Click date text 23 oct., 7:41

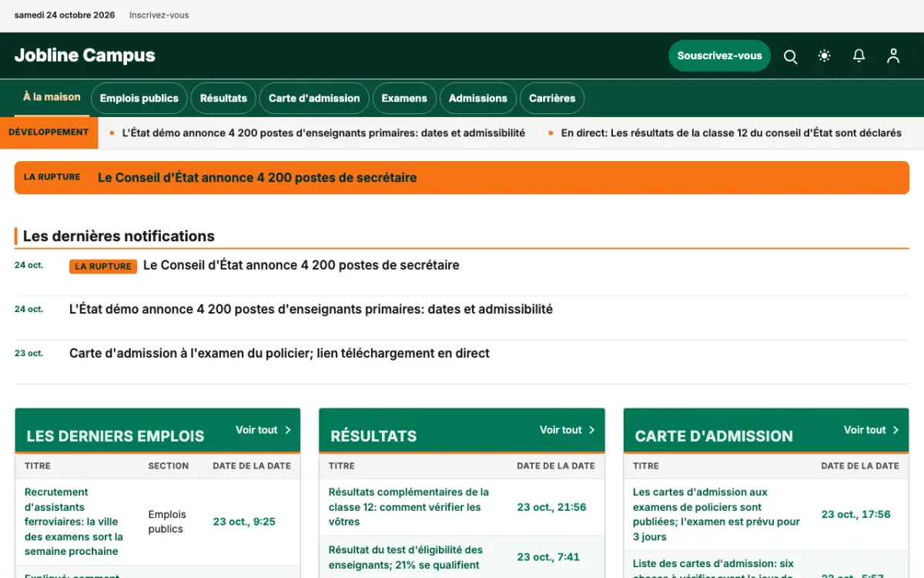click(x=548, y=557)
